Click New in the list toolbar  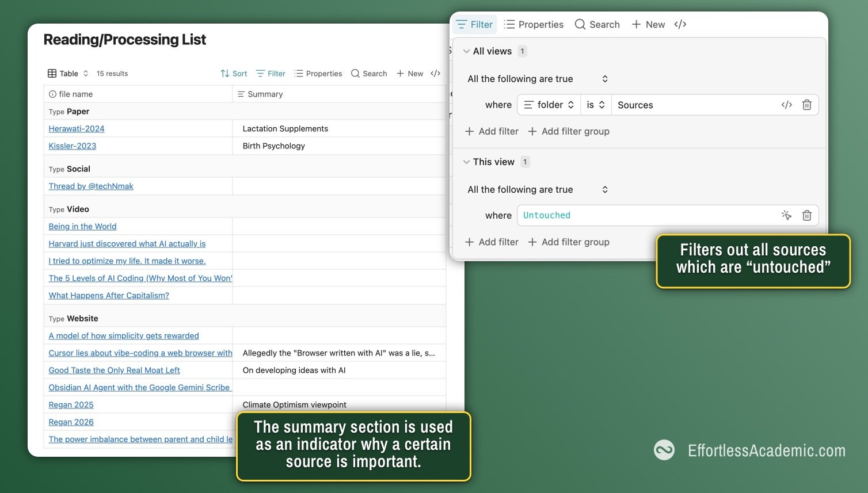pyautogui.click(x=410, y=74)
